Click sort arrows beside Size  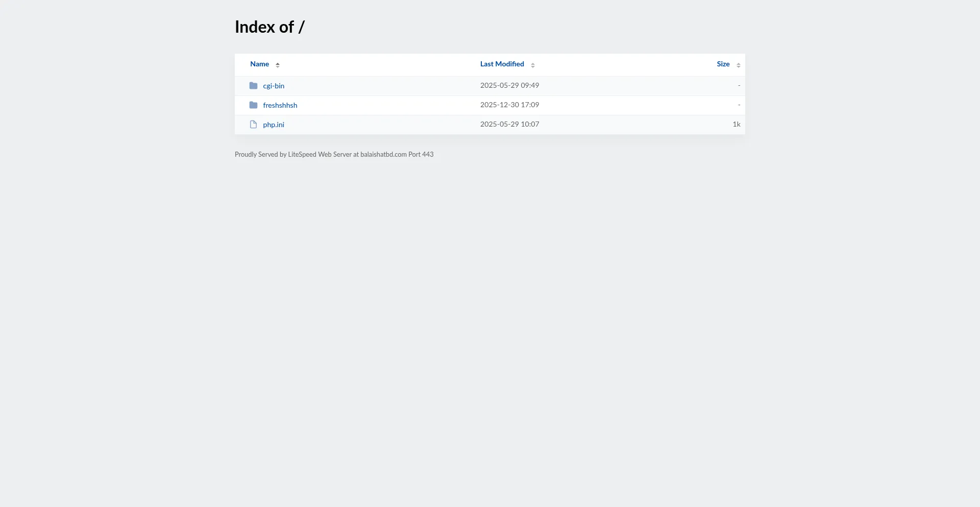(x=738, y=65)
